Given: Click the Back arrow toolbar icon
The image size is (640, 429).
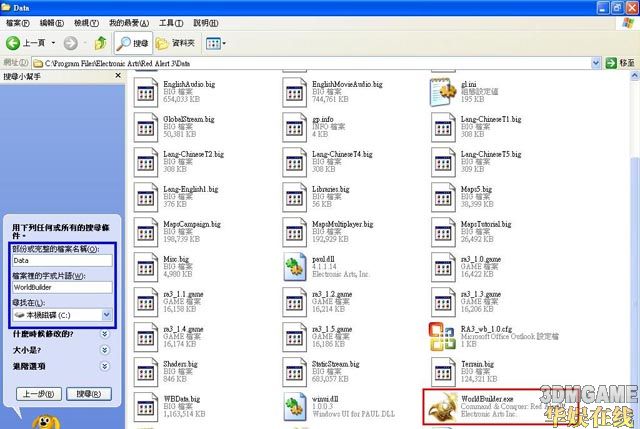Looking at the screenshot, I should (x=13, y=43).
